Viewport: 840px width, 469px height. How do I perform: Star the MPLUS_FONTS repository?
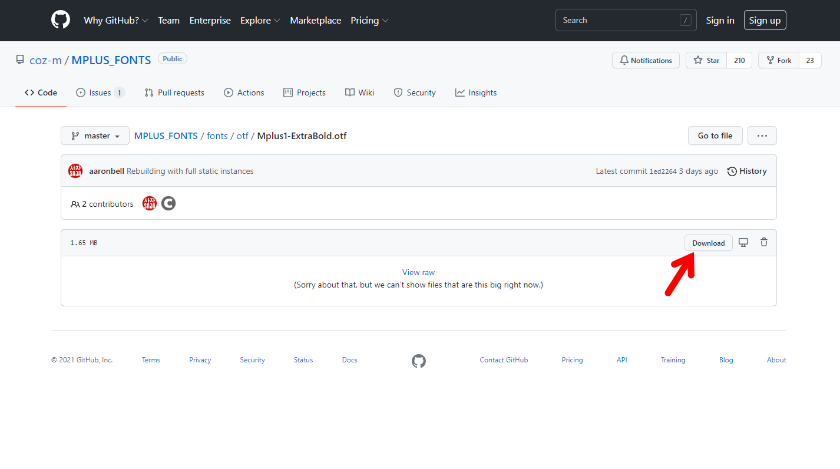(706, 60)
